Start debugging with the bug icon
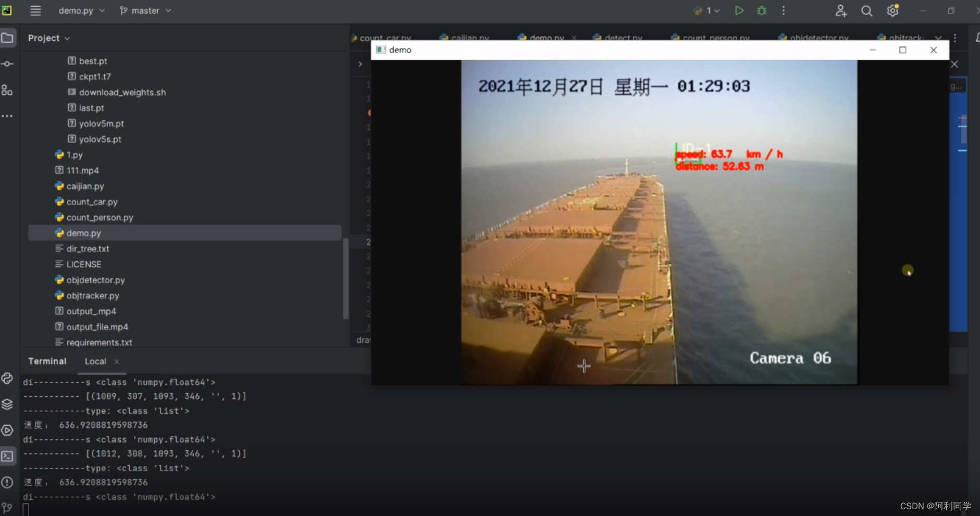 761,10
